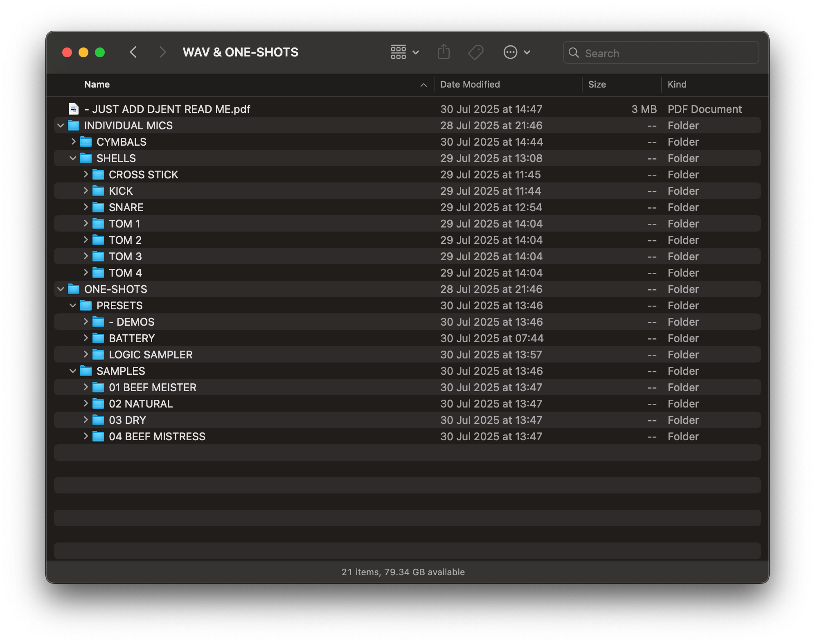Select the BATTERY folder icon
This screenshot has width=815, height=644.
pos(98,338)
